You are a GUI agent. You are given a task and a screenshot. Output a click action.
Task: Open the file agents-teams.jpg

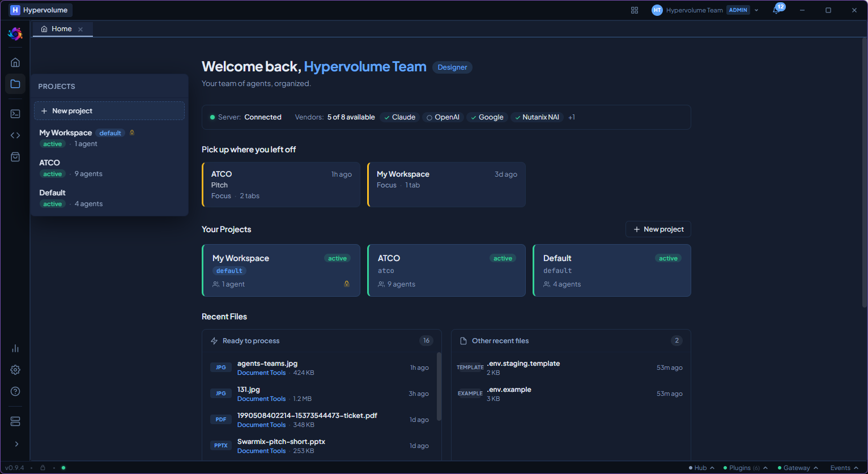click(x=267, y=364)
